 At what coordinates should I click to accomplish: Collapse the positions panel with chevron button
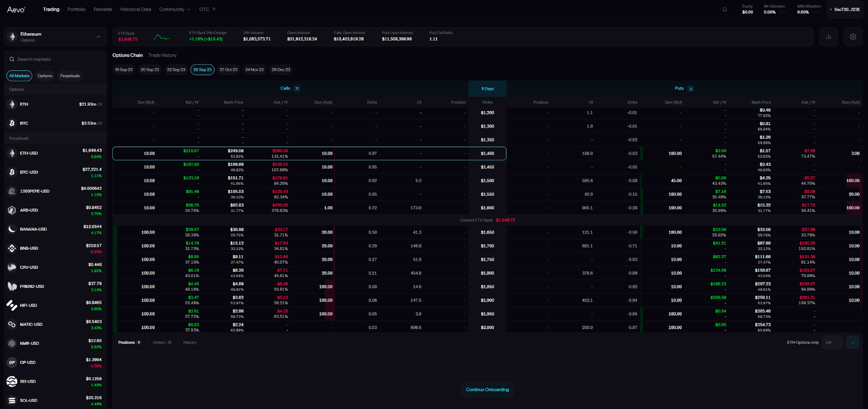click(852, 342)
